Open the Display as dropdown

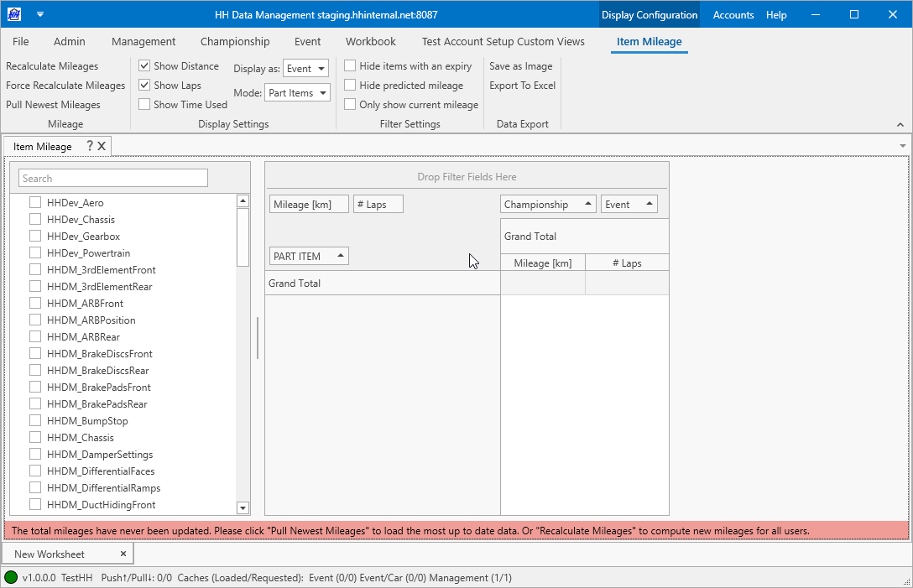pyautogui.click(x=305, y=68)
